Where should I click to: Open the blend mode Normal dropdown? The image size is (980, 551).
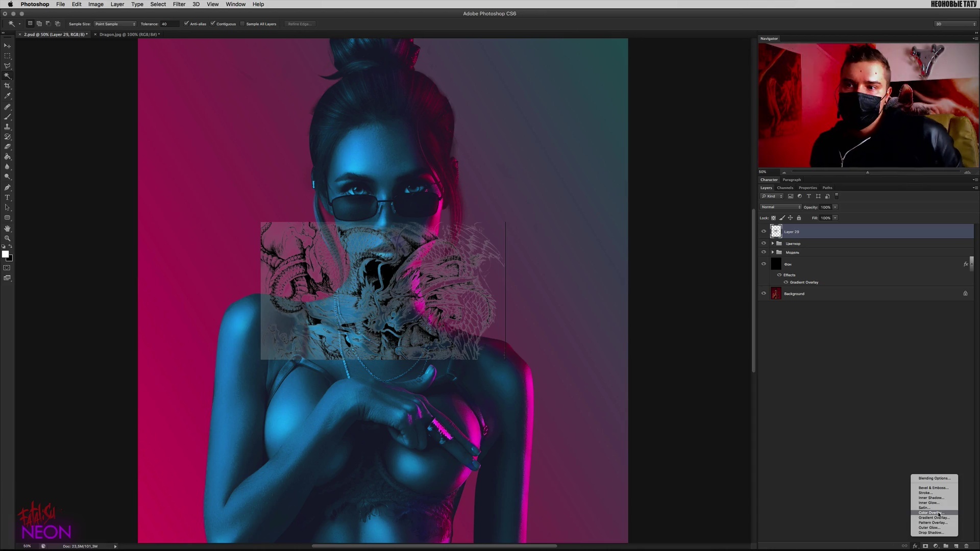pos(780,207)
